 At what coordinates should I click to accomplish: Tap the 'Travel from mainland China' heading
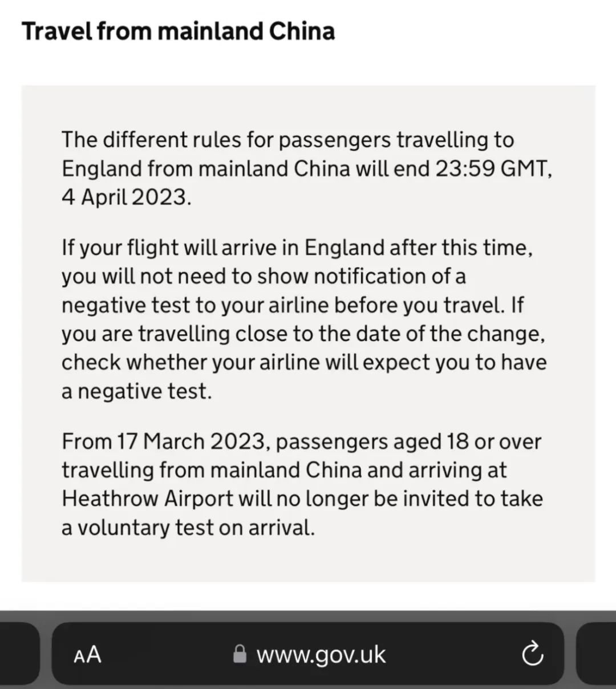click(x=178, y=31)
